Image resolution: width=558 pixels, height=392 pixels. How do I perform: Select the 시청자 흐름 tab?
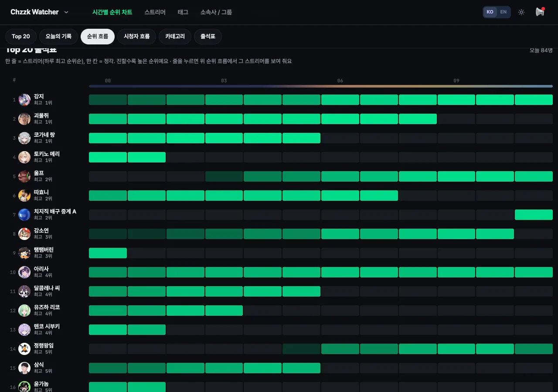136,37
